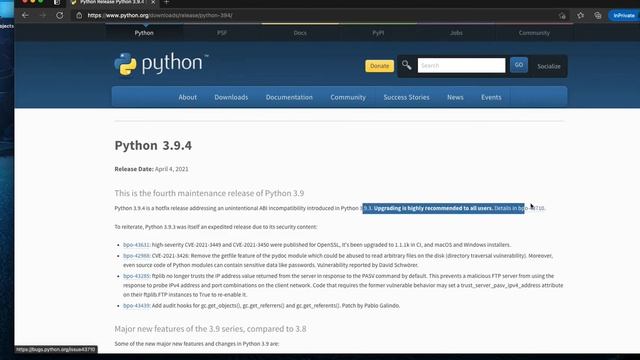Open the Favorites star icon in the toolbar
Screen dimensions: 640x360
pyautogui.click(x=580, y=16)
